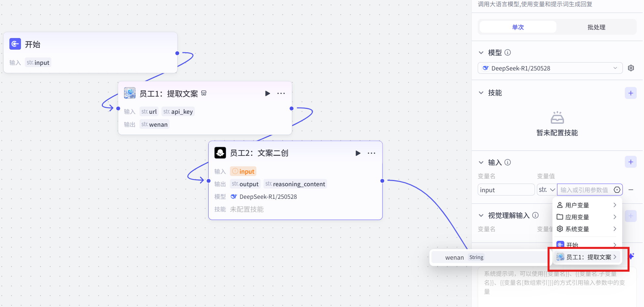
Task: Edit the variable name field input
Action: [x=506, y=190]
